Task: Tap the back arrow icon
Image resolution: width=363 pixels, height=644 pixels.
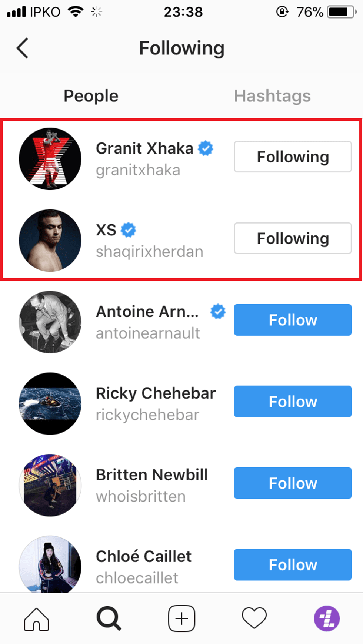Action: [23, 48]
